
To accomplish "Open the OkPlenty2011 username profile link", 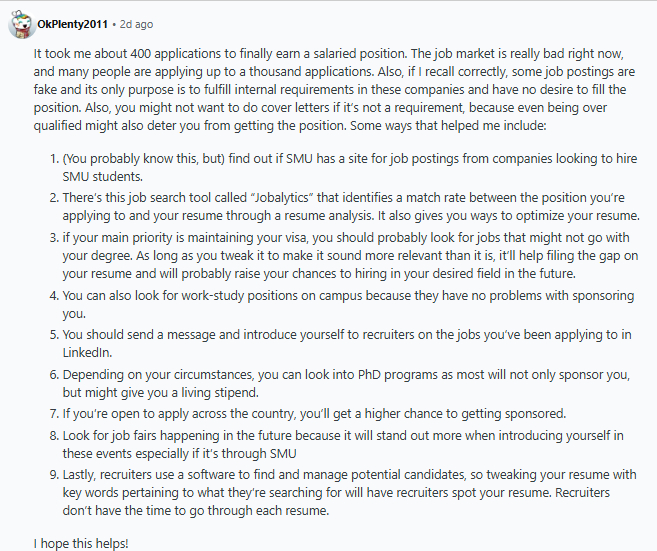I will point(72,24).
